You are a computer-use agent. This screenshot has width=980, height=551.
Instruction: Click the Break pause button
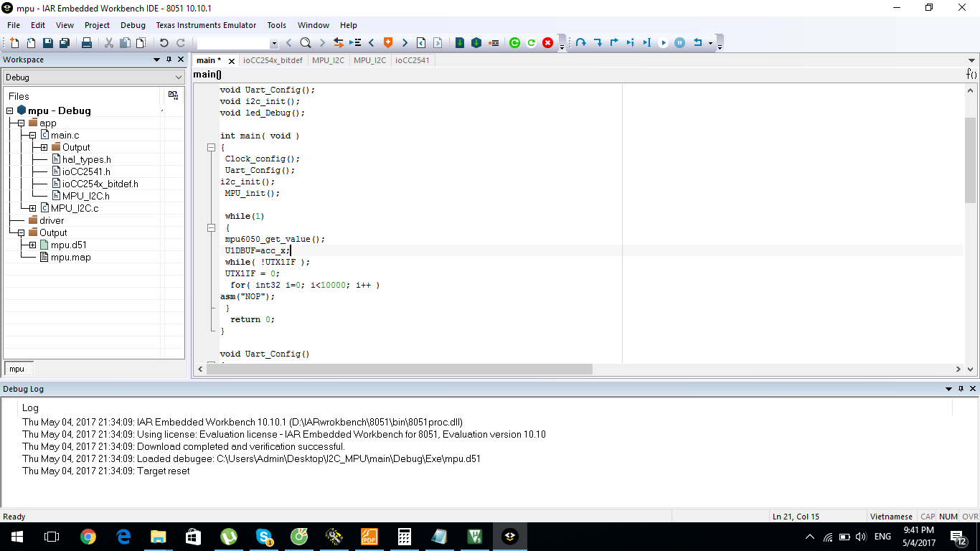680,43
